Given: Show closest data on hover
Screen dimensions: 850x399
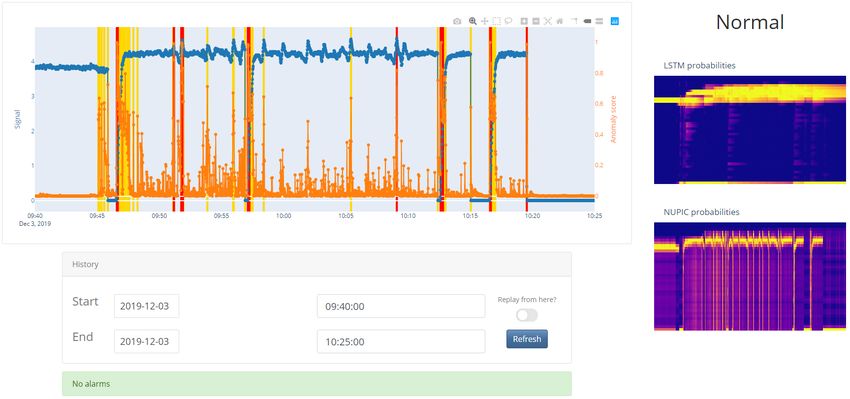Looking at the screenshot, I should point(587,21).
